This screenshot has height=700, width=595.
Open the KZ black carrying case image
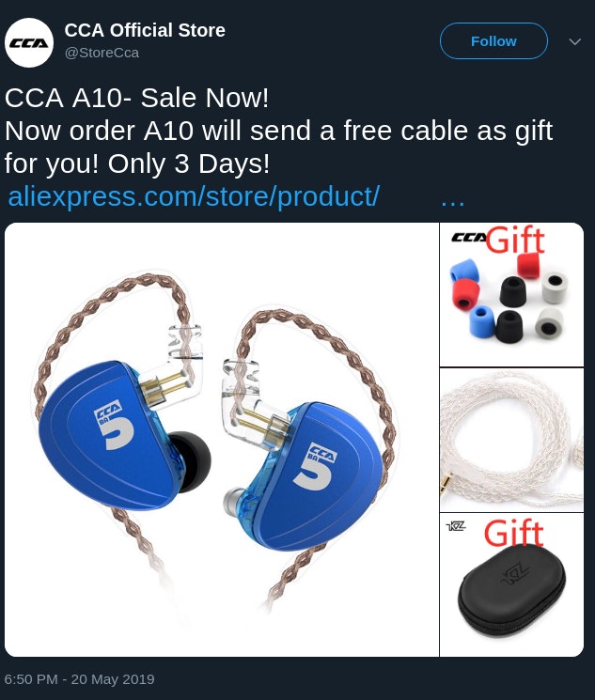[x=512, y=584]
